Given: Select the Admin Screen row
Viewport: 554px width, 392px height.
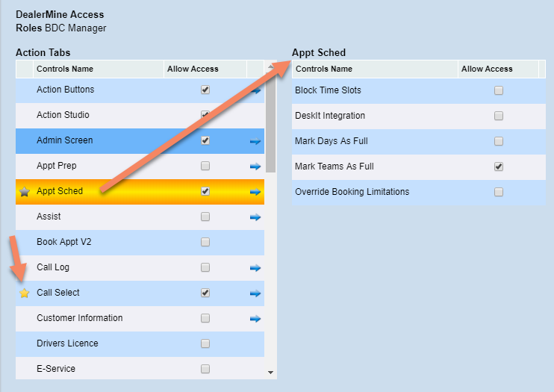Looking at the screenshot, I should 97,140.
